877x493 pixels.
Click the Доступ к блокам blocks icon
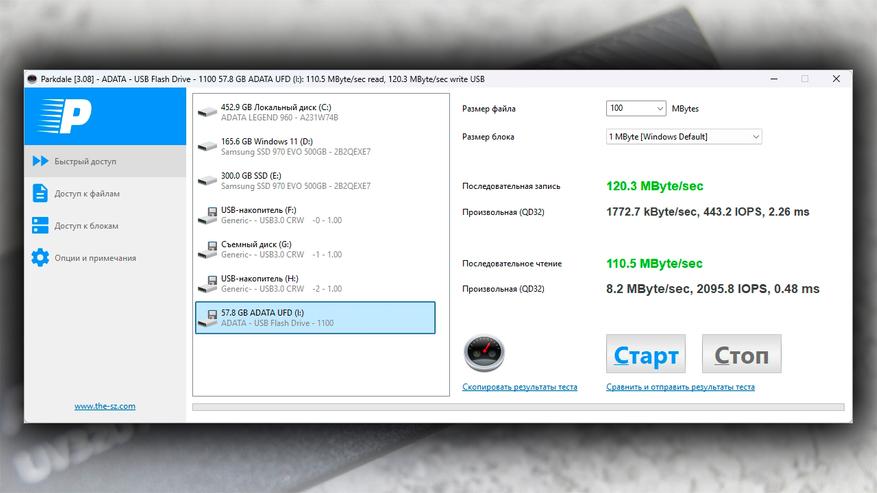(x=40, y=226)
